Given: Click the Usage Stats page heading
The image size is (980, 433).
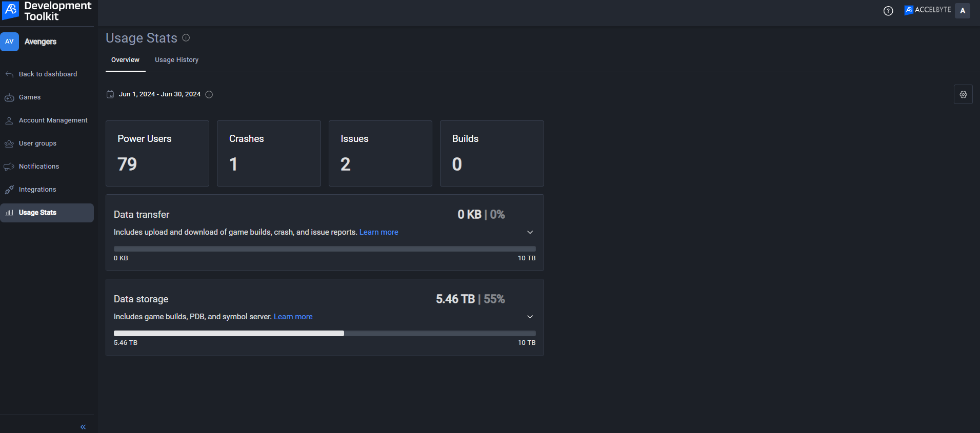Looking at the screenshot, I should click(x=142, y=38).
